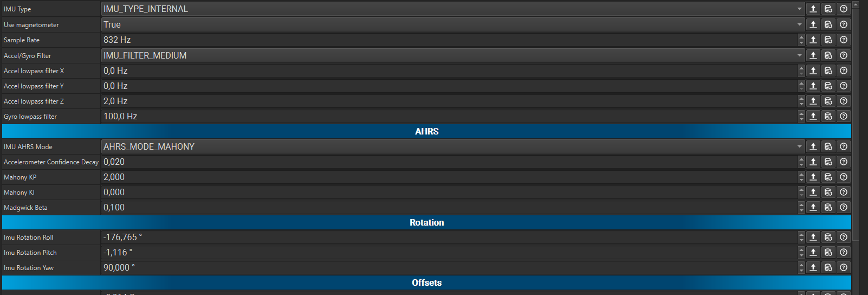Click database restore icon for Madgwick Beta
The width and height of the screenshot is (868, 295).
pos(828,207)
